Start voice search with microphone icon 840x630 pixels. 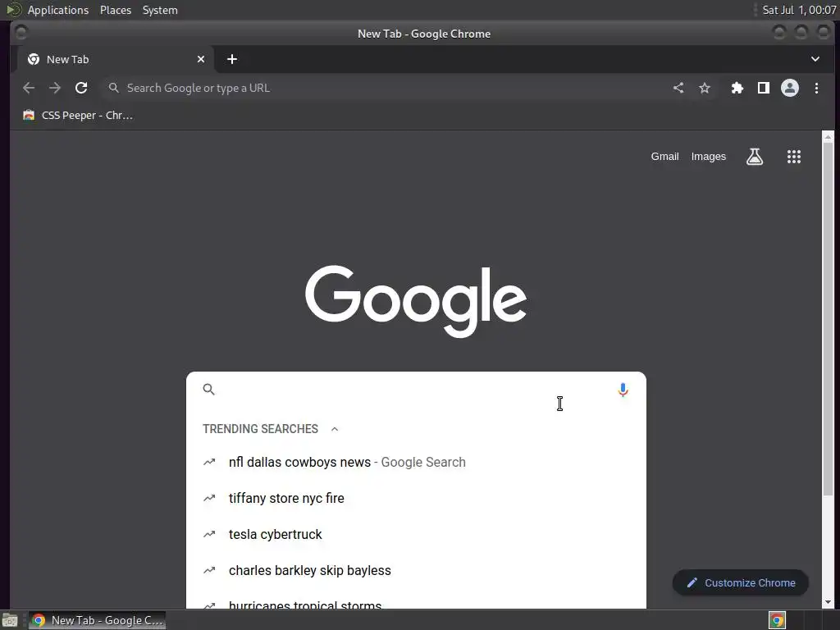[x=623, y=390]
